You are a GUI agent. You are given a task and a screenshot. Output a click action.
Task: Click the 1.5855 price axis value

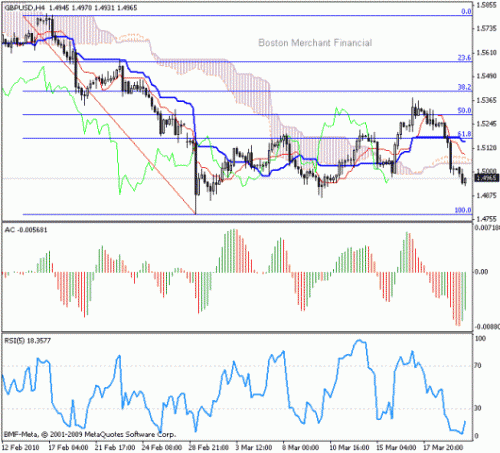[487, 5]
